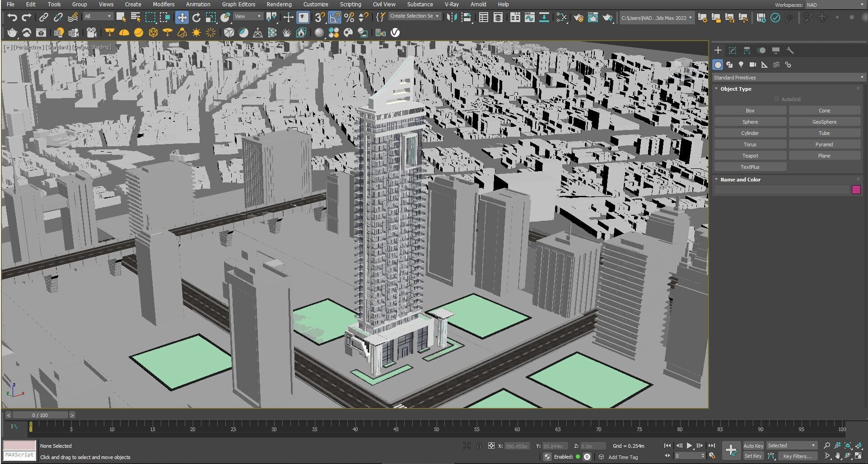Open Render Setup teapot with gear
The height and width of the screenshot is (464, 868).
(579, 18)
